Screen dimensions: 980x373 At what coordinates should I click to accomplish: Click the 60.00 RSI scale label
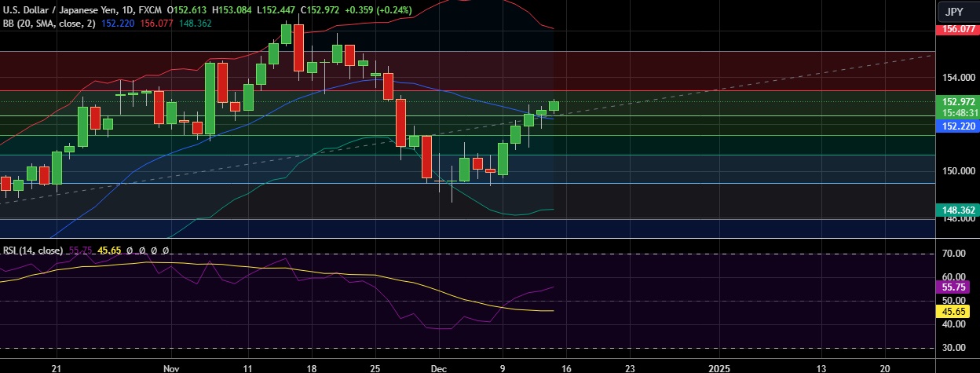pyautogui.click(x=956, y=277)
